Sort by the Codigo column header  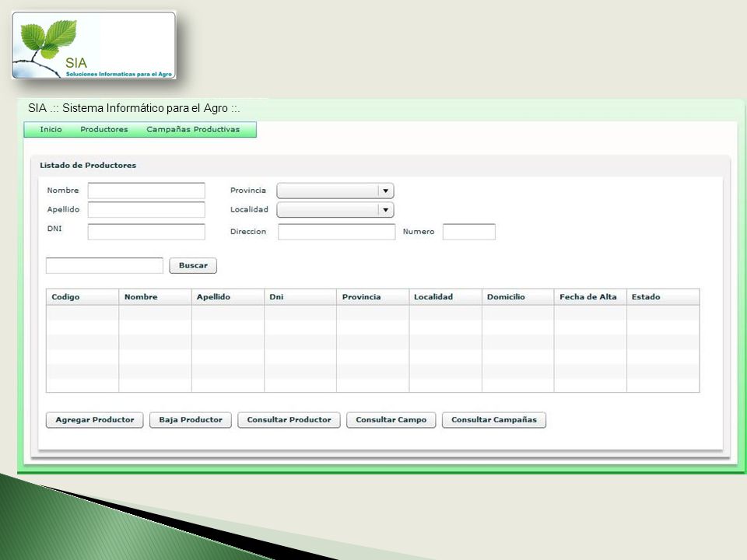(82, 297)
